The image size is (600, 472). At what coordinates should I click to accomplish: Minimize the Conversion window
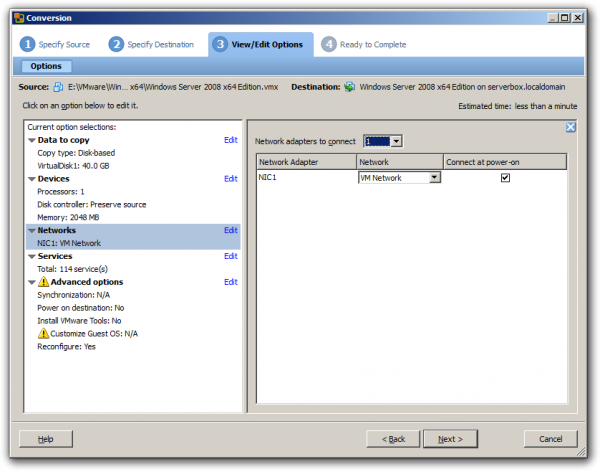click(553, 18)
